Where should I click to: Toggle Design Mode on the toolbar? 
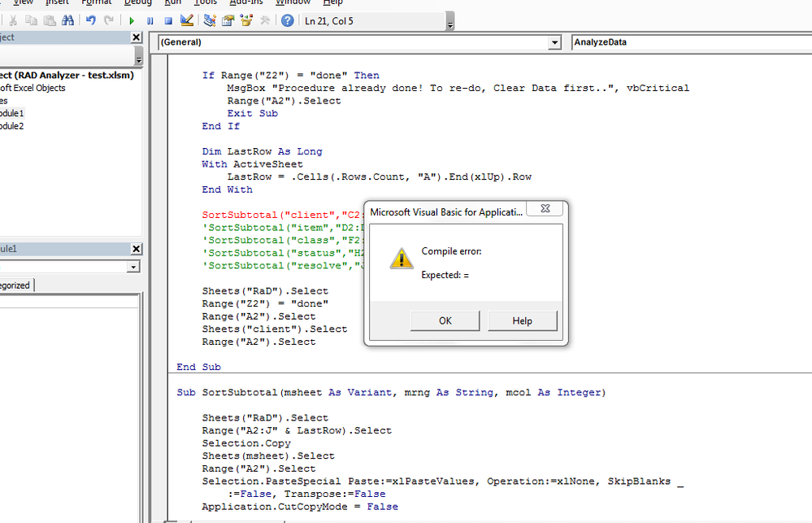(x=186, y=20)
